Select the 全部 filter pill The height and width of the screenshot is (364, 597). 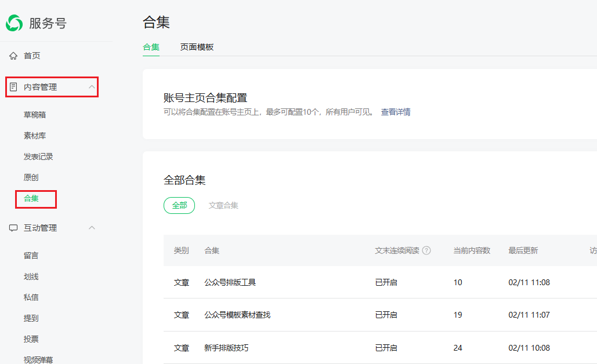[x=179, y=206]
